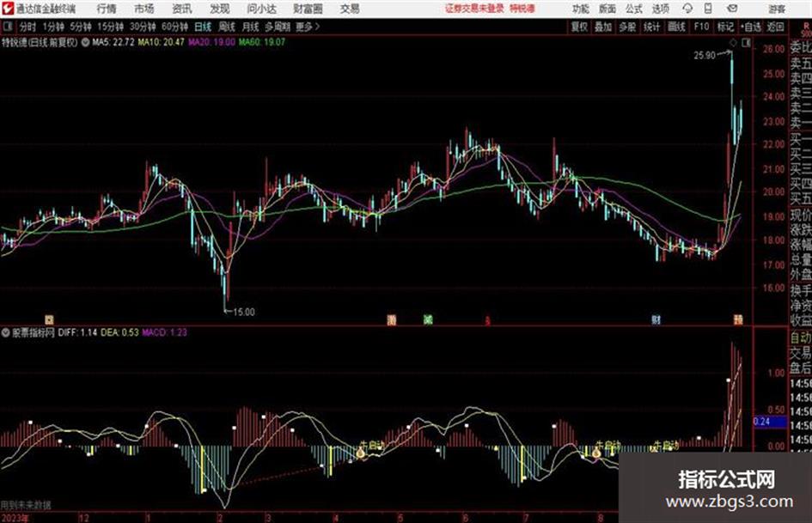Image resolution: width=812 pixels, height=523 pixels.
Task: Open the 问小达 menu
Action: click(261, 9)
